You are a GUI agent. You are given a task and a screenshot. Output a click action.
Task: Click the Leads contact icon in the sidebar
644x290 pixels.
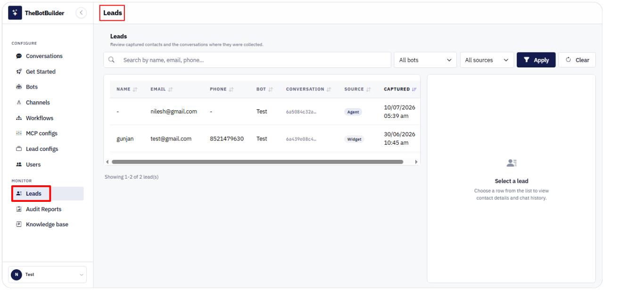[x=19, y=193]
